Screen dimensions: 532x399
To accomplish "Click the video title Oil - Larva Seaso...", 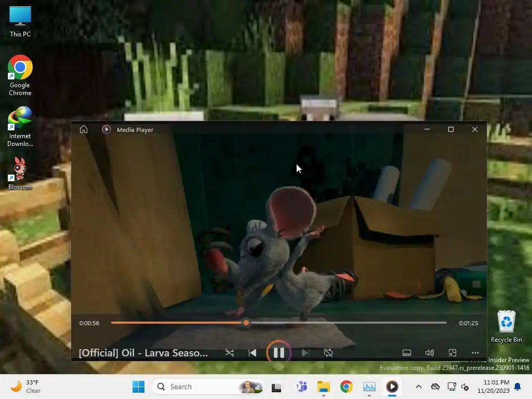I will coord(143,353).
